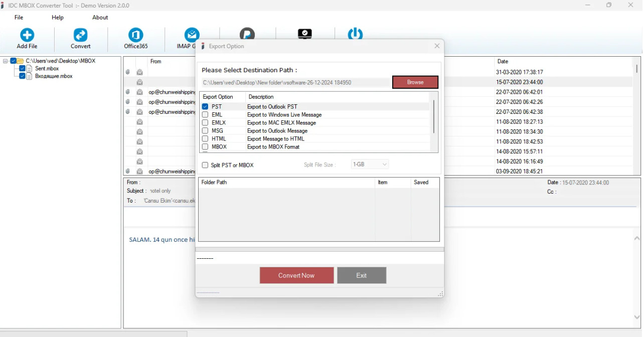
Task: Click the Convert toolbar icon
Action: (x=80, y=35)
